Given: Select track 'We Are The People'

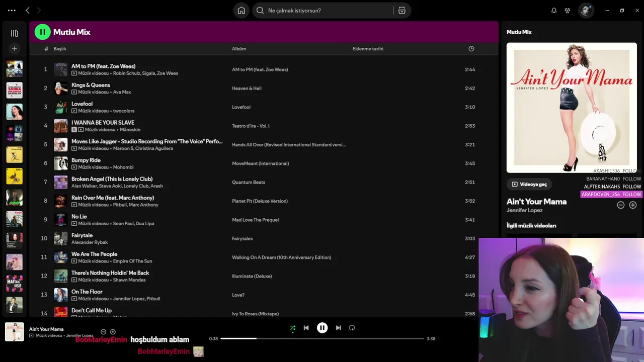Looking at the screenshot, I should 94,254.
